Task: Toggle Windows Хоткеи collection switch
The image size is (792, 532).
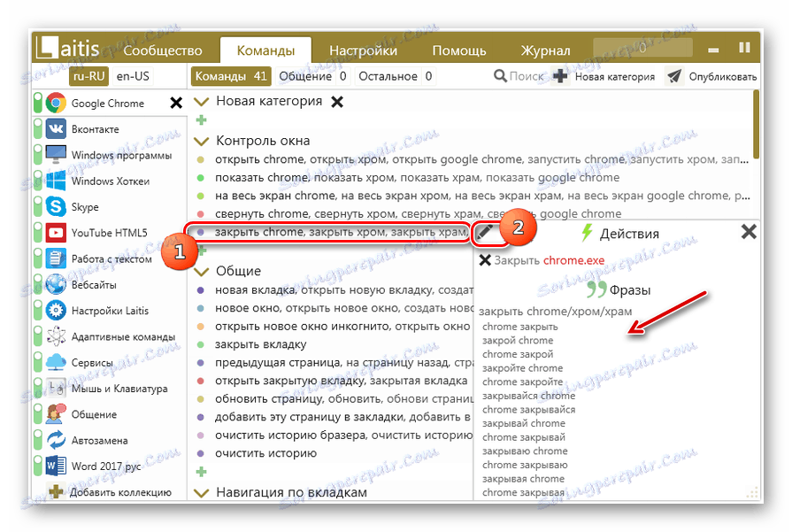Action: (38, 181)
